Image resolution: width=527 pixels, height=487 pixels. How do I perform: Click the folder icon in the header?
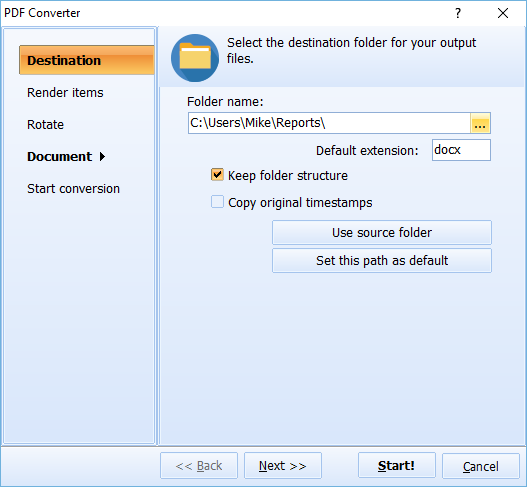195,58
